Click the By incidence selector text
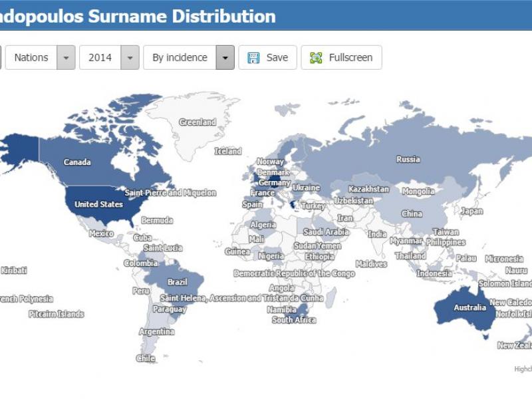Viewport: 532px width, 399px height. coord(180,58)
